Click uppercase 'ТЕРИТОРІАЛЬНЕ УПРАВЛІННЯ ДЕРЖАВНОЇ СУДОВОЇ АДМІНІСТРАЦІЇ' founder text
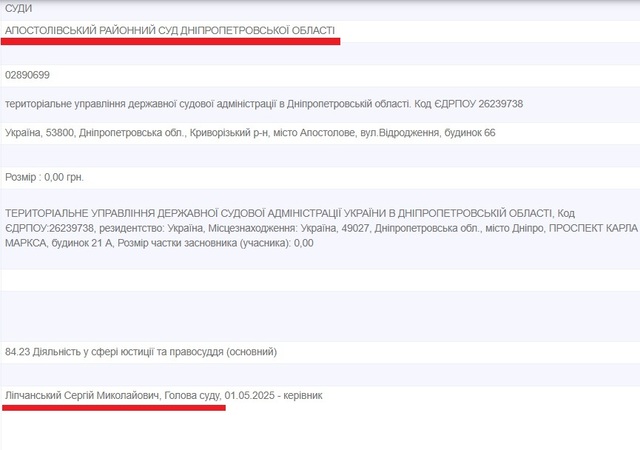 point(200,214)
